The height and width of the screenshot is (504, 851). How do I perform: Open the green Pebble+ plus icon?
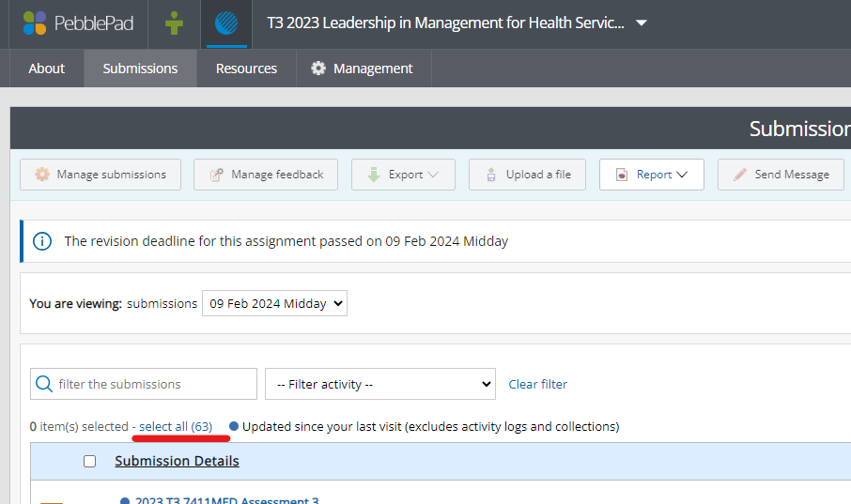[x=174, y=23]
